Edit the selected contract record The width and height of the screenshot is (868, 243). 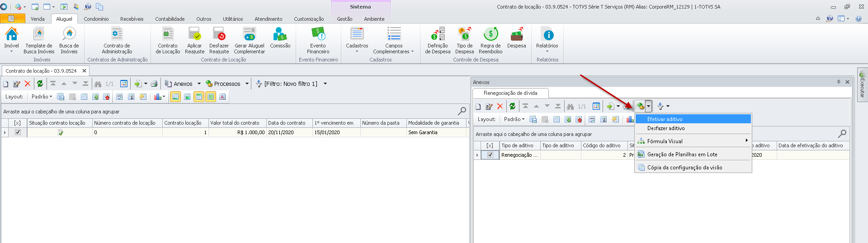[x=17, y=84]
